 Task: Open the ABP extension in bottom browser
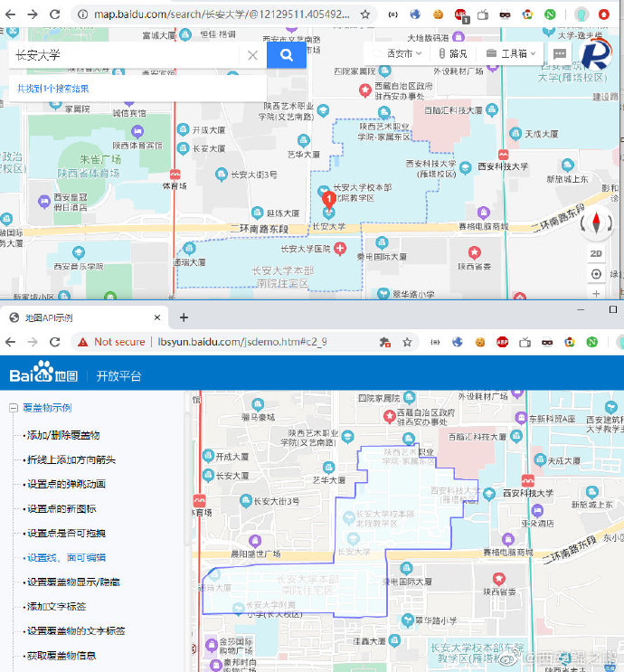click(x=502, y=342)
